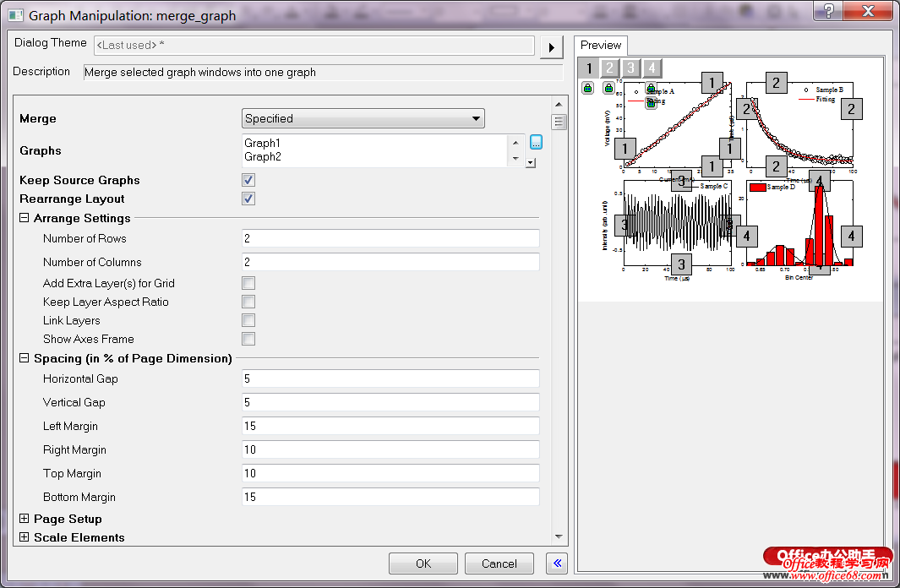
Task: Click the Graphs browse ellipsis button
Action: point(536,142)
